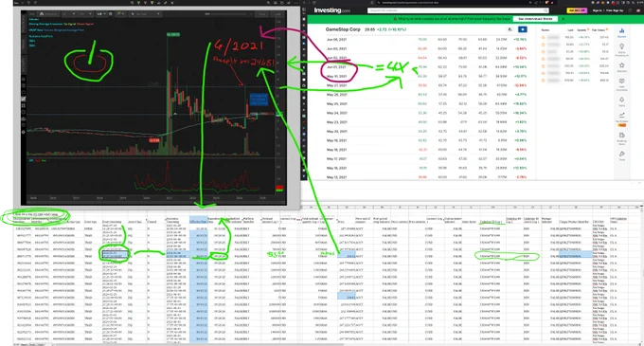Select the GameStop Corp title text

click(x=343, y=29)
